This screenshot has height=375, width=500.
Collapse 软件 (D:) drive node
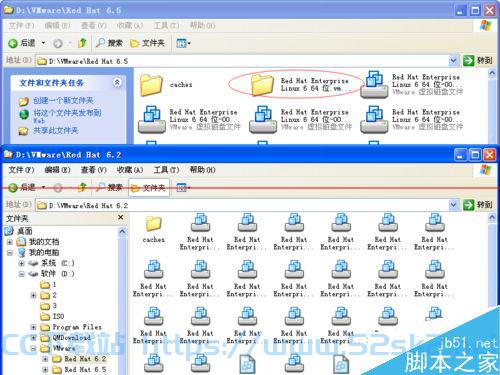click(x=21, y=274)
